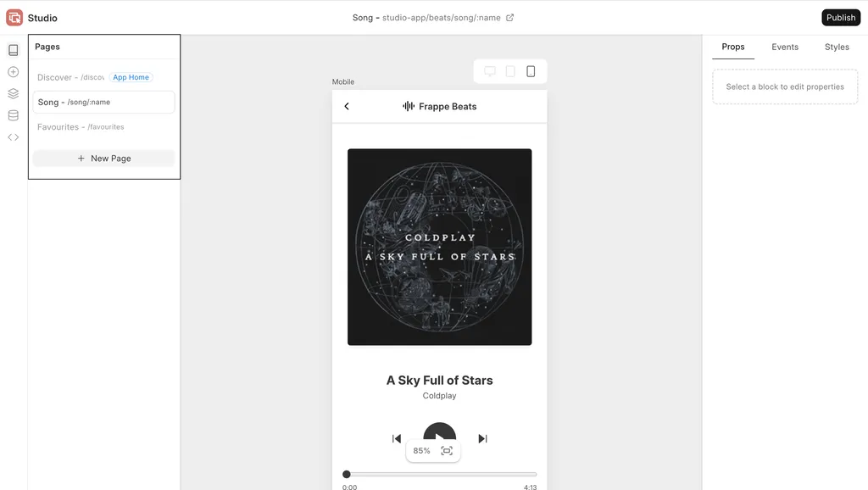Click the song progress slider handle
868x490 pixels.
(x=347, y=475)
